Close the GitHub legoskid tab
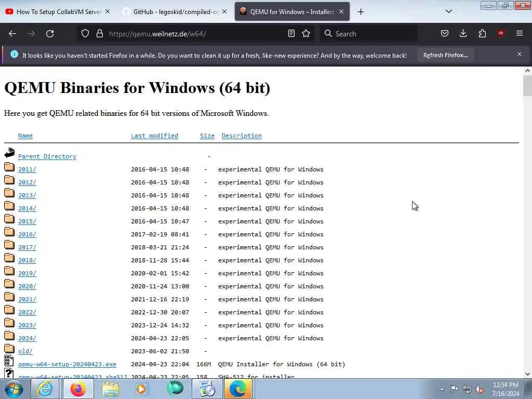The image size is (532, 399). [224, 11]
